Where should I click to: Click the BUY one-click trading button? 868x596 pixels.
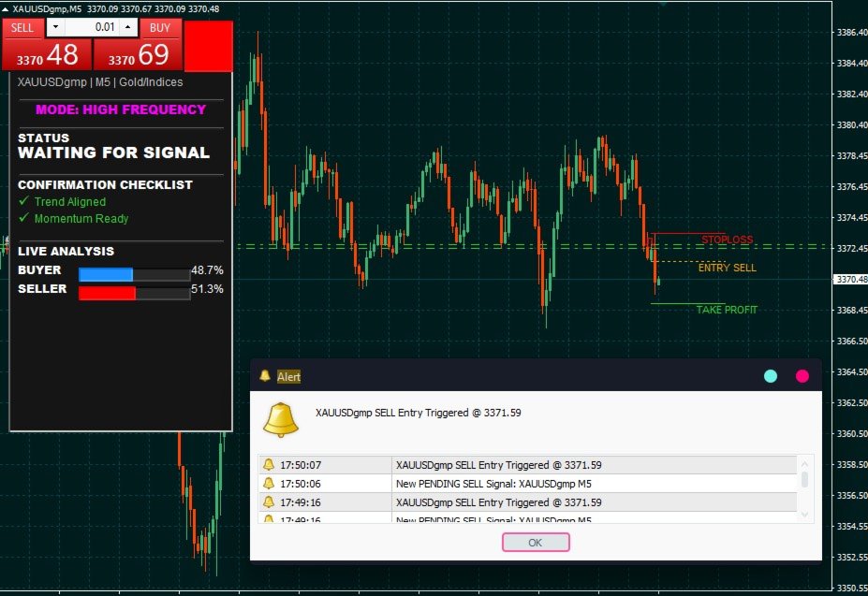(x=160, y=28)
